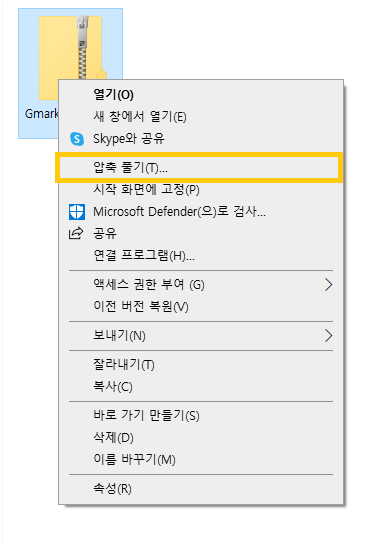Run Microsoft Defender(으)로 검사...
The height and width of the screenshot is (543, 374).
click(x=201, y=212)
